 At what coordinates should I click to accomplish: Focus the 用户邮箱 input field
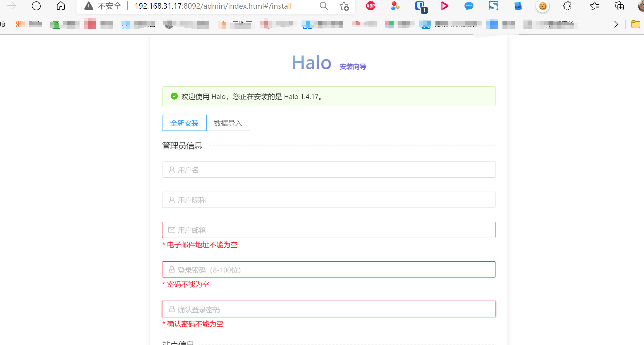[329, 230]
